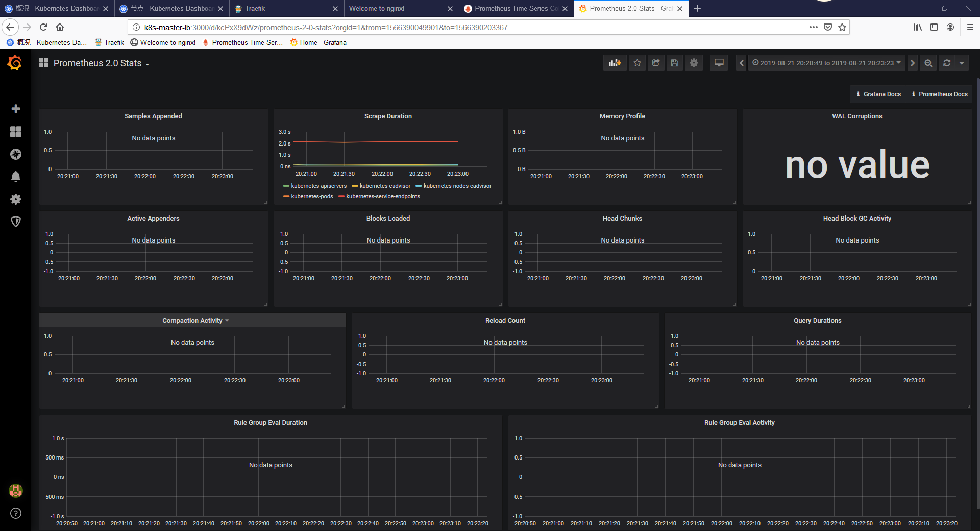Open the Memory Profile panel title menu
Screen dimensions: 980x531
(x=622, y=116)
